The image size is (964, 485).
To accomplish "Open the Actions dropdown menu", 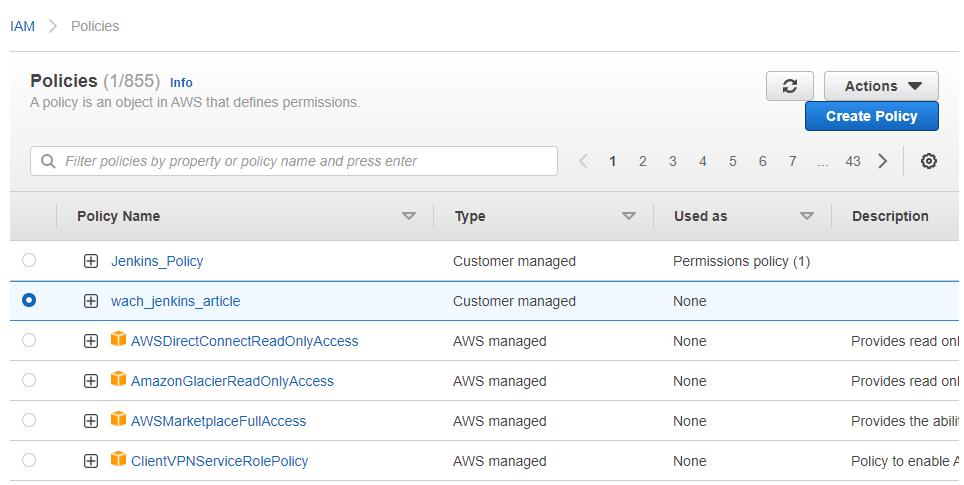I will (881, 86).
